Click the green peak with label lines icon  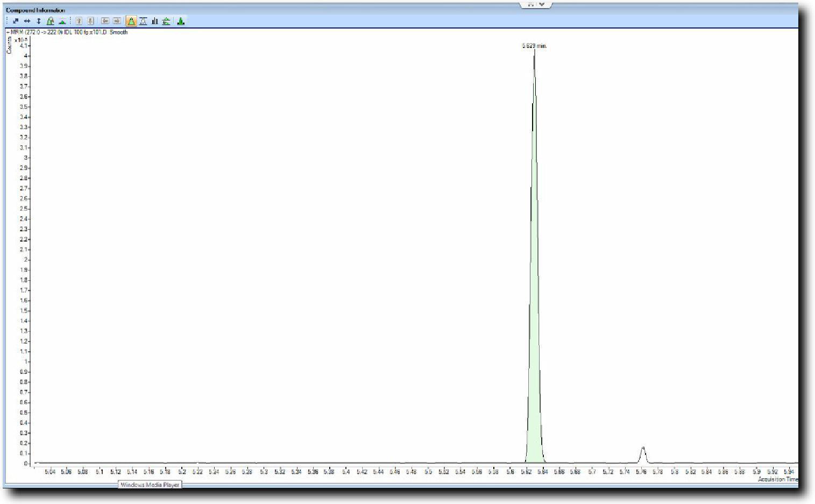(x=166, y=21)
